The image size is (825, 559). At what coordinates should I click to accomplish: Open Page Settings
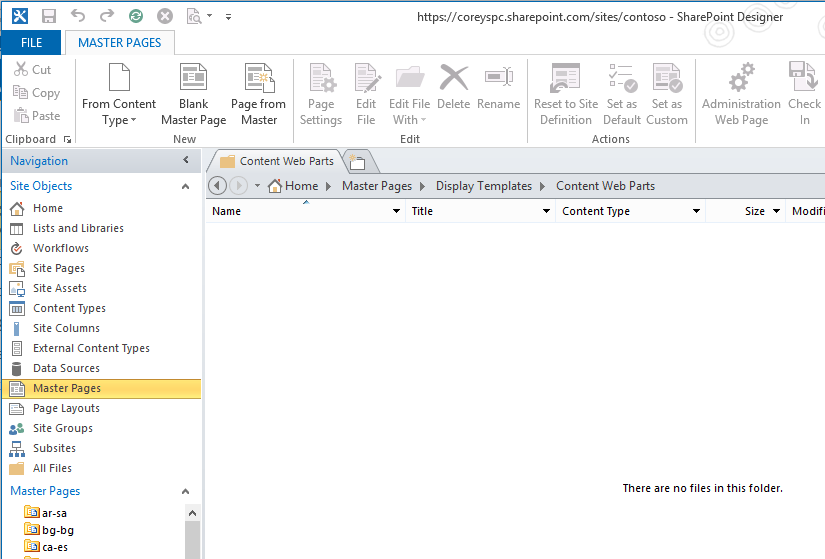point(321,95)
